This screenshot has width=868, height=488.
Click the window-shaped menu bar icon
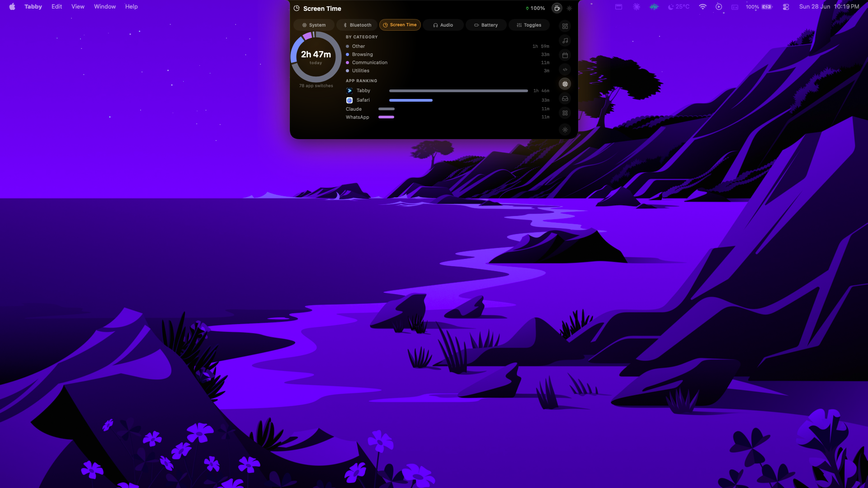[x=618, y=7]
